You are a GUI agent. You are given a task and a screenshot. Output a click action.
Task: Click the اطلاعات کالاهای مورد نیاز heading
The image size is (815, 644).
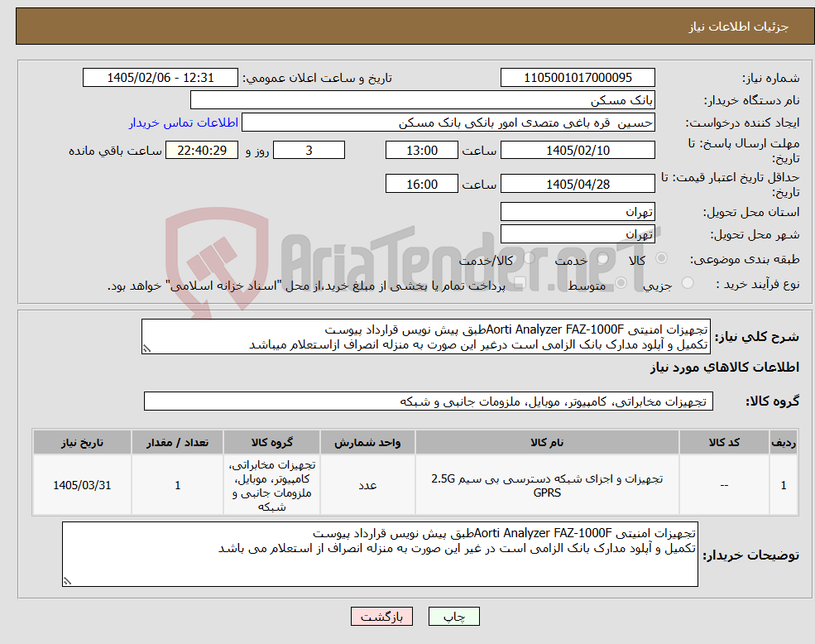(724, 368)
